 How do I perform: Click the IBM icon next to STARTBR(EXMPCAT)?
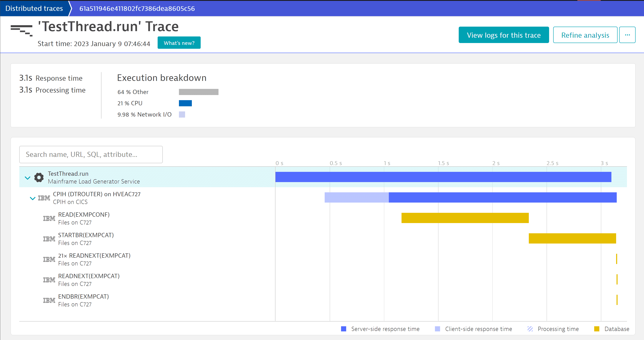49,237
